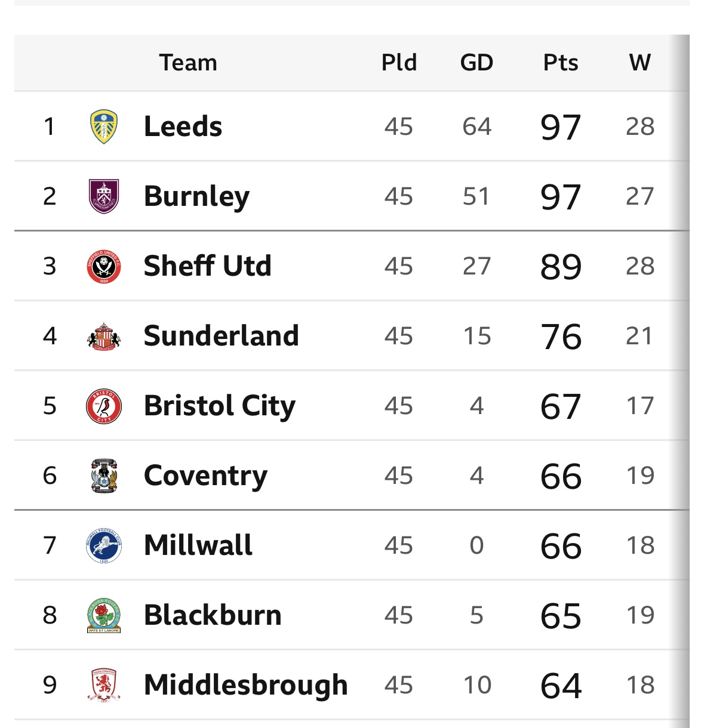Open the Leeds team link
Screen dimensions: 704x728
tap(183, 127)
